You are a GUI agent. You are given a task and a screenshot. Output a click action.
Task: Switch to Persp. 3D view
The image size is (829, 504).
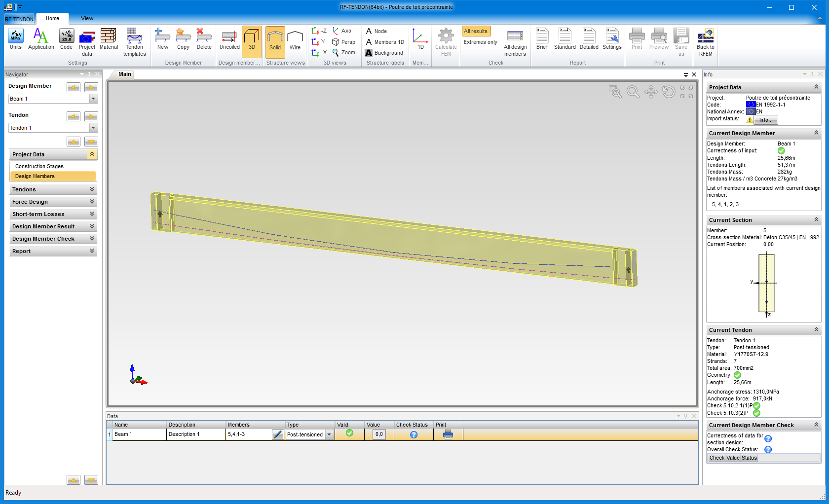(344, 42)
